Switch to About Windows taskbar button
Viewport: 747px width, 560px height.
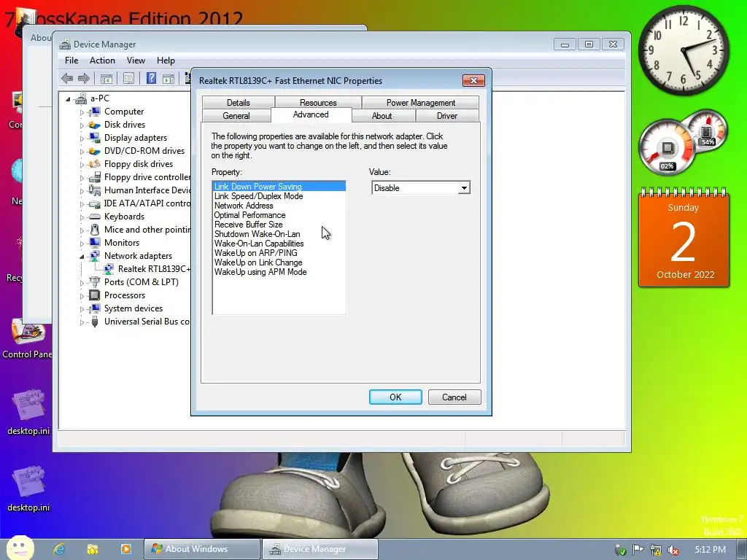point(203,549)
